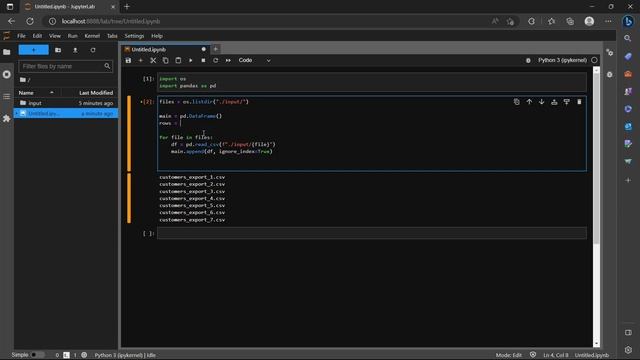Sort files by Last Modified column

pos(96,93)
